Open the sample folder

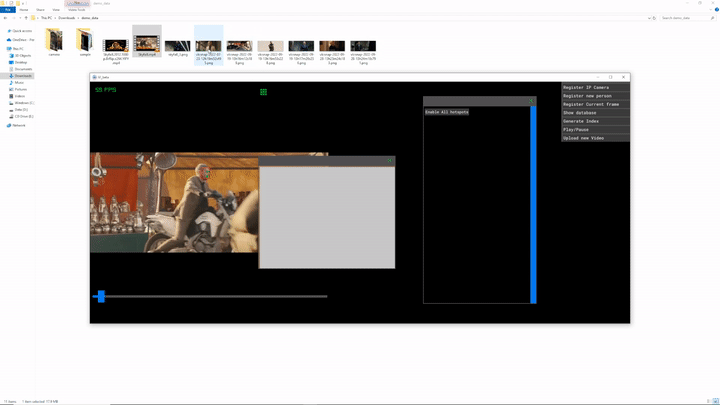point(85,42)
